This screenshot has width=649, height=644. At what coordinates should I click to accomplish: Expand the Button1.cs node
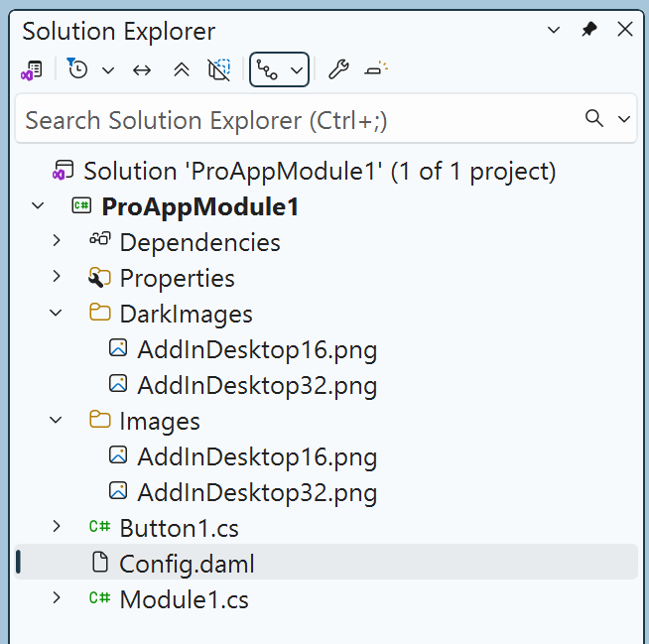click(x=57, y=527)
